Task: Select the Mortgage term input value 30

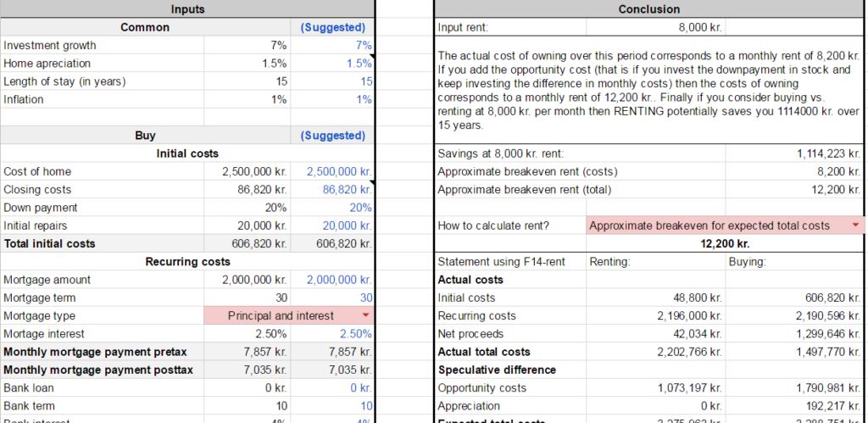Action: coord(247,298)
